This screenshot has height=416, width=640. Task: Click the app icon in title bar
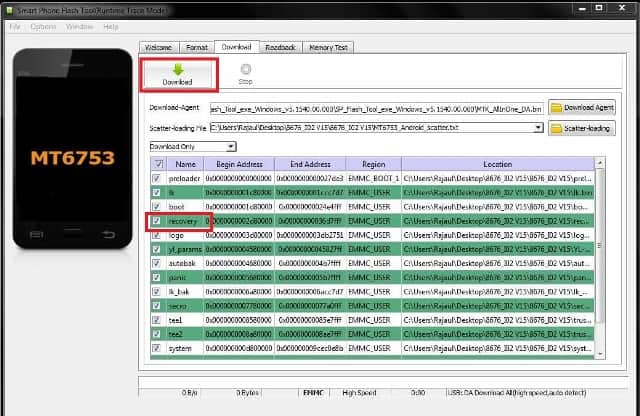11,10
